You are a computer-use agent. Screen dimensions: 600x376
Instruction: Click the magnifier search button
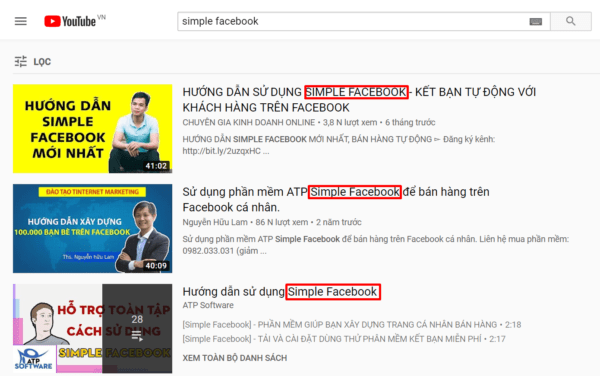[x=571, y=21]
